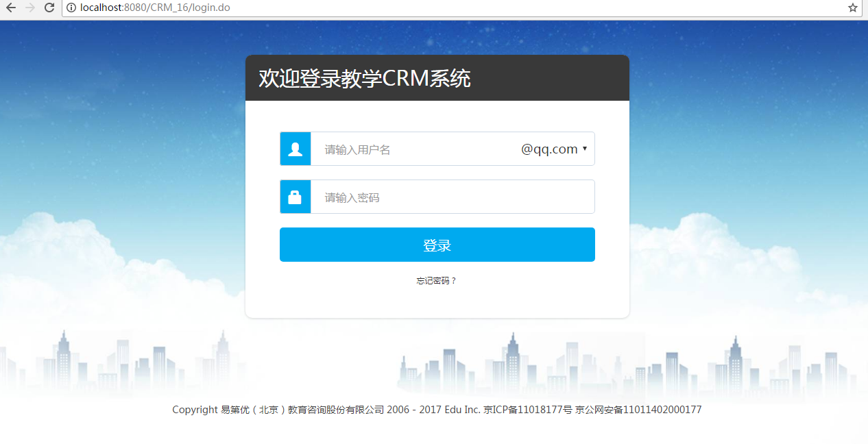Reload the page with refresh icon
The height and width of the screenshot is (444, 868).
pyautogui.click(x=49, y=8)
